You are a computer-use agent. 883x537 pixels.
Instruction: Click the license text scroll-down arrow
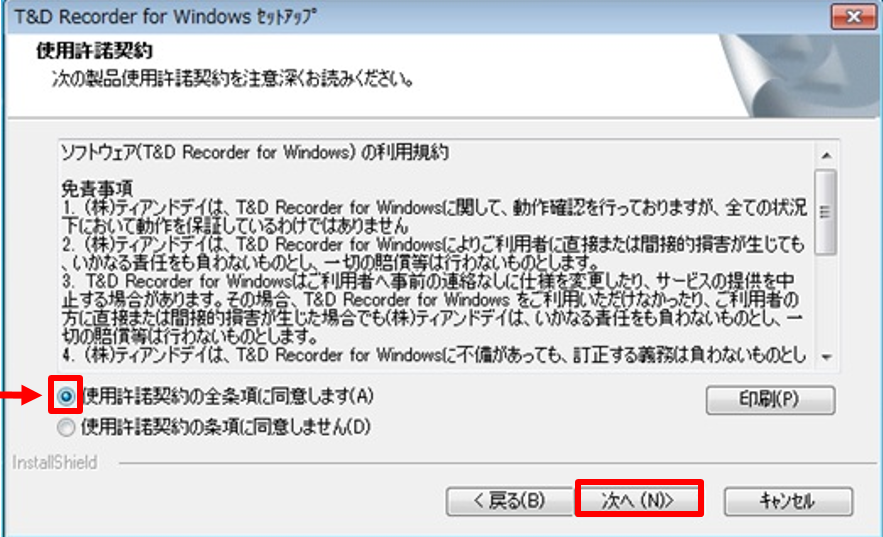(826, 357)
